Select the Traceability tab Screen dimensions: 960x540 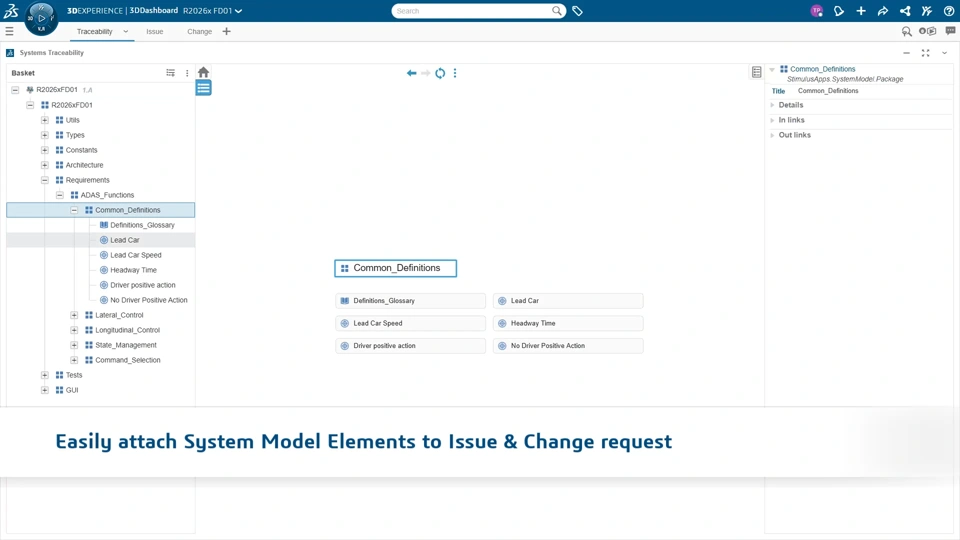point(94,31)
